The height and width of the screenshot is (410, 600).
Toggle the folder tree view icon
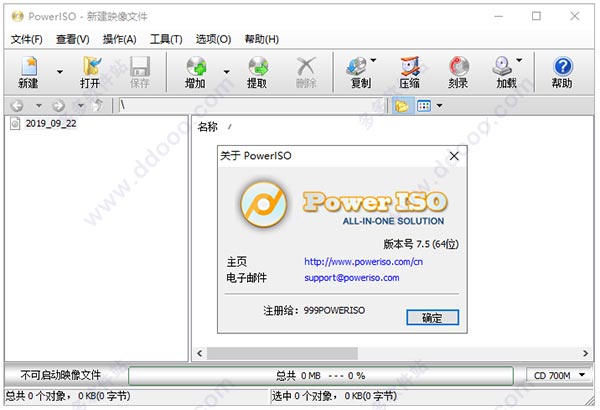(x=401, y=106)
